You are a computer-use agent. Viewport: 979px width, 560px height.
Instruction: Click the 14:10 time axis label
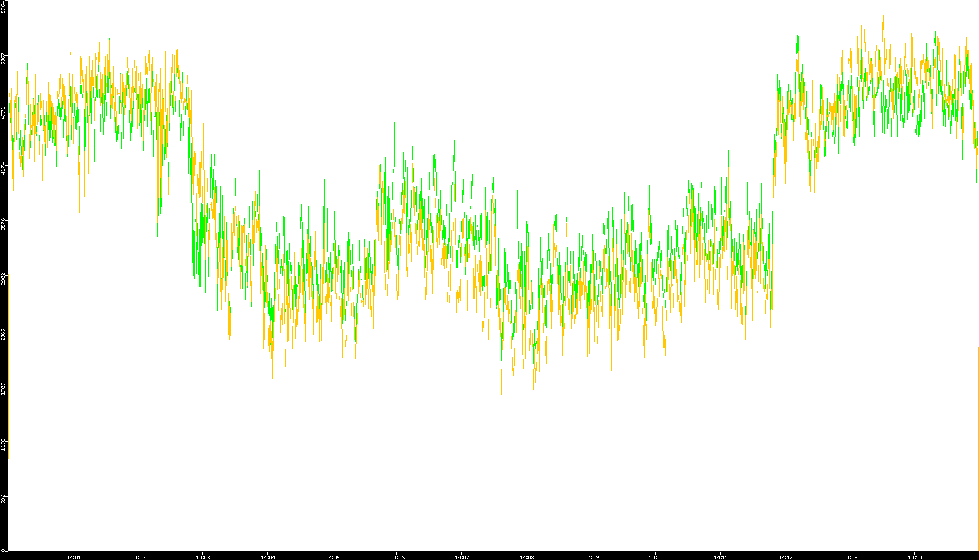656,557
